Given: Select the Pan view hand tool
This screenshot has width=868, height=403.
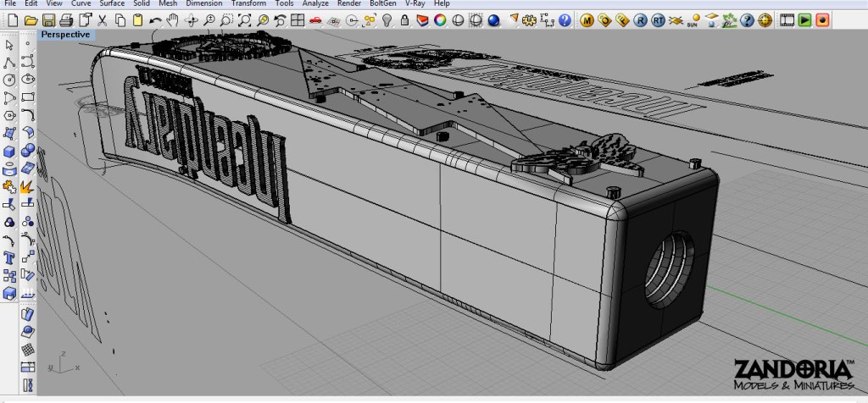Looking at the screenshot, I should coord(173,19).
